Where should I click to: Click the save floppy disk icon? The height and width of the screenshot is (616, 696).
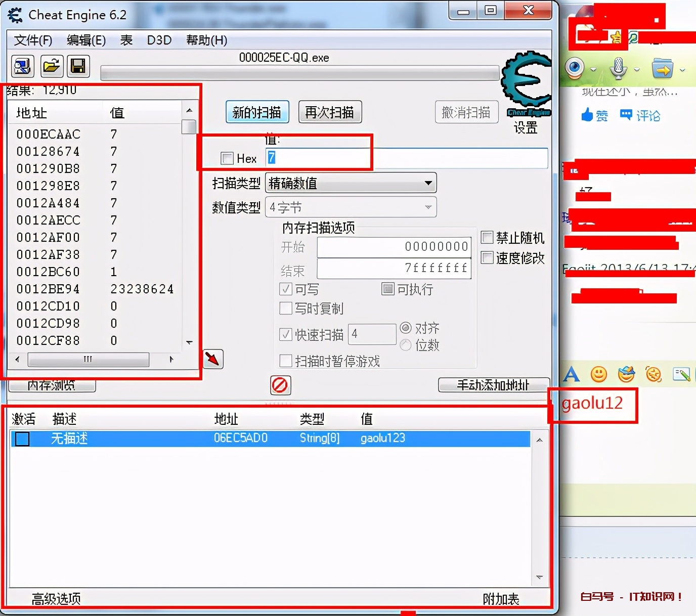click(78, 66)
